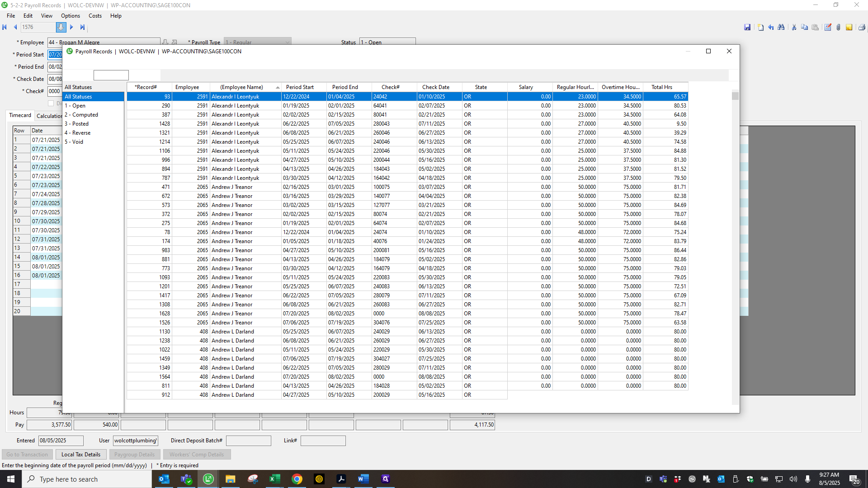
Task: Open the View menu
Action: pyautogui.click(x=47, y=16)
